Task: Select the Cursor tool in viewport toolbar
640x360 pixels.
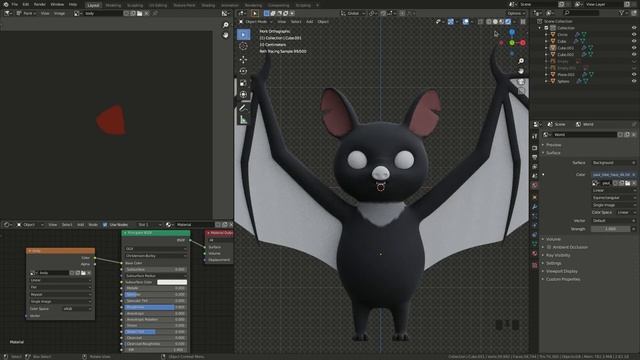Action: pyautogui.click(x=243, y=46)
